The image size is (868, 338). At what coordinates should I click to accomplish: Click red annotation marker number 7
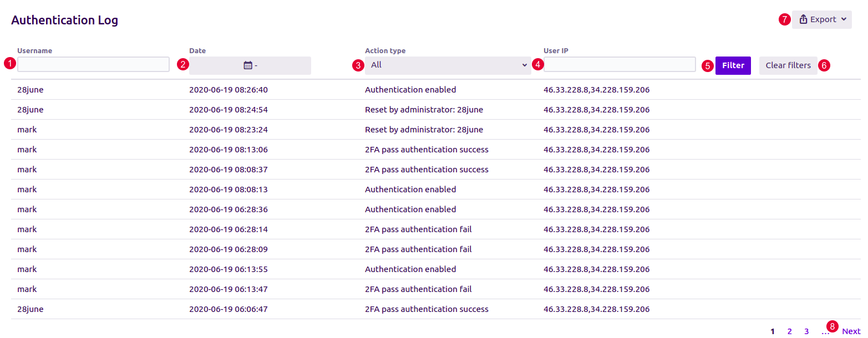[x=784, y=19]
